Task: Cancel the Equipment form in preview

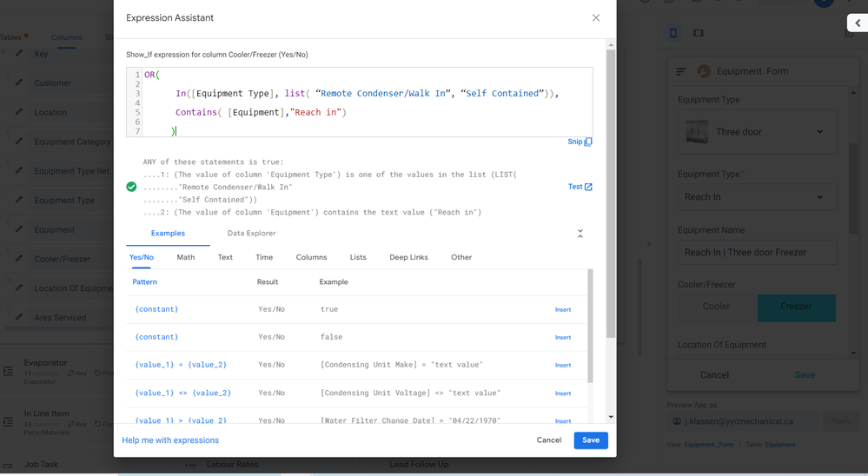Action: point(714,374)
